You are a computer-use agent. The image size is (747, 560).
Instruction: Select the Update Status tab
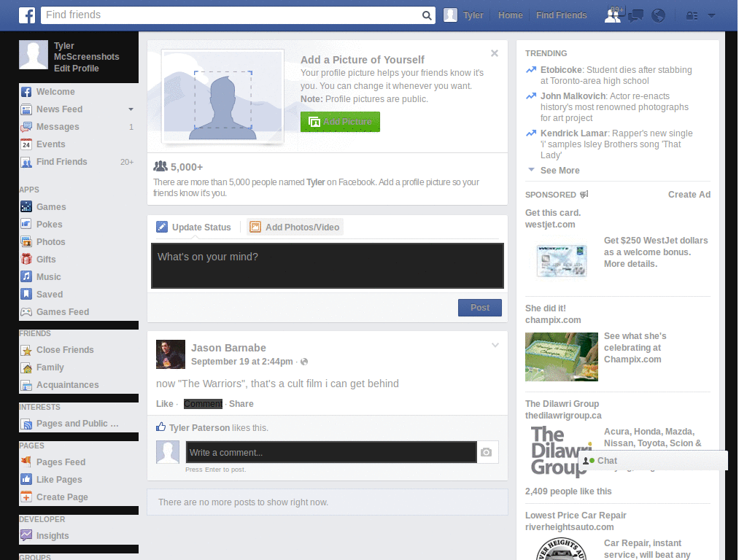coord(193,227)
